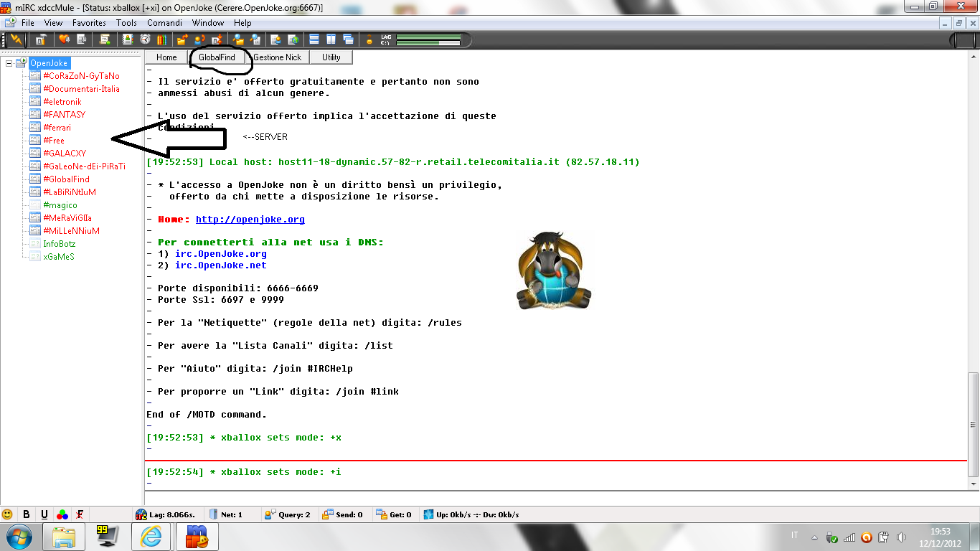Open the URLs list globe toolbar icon
The image size is (980, 551).
[x=293, y=39]
